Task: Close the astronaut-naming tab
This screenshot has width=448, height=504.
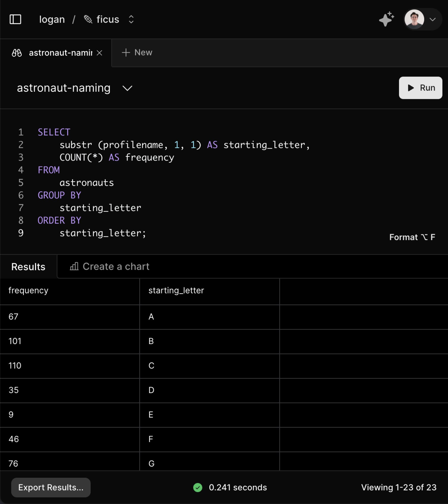Action: [99, 53]
